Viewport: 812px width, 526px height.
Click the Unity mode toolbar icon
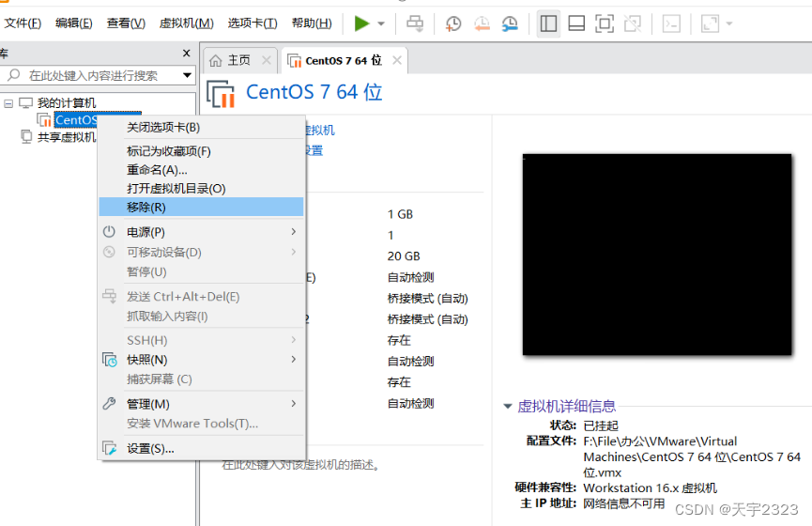[x=633, y=23]
